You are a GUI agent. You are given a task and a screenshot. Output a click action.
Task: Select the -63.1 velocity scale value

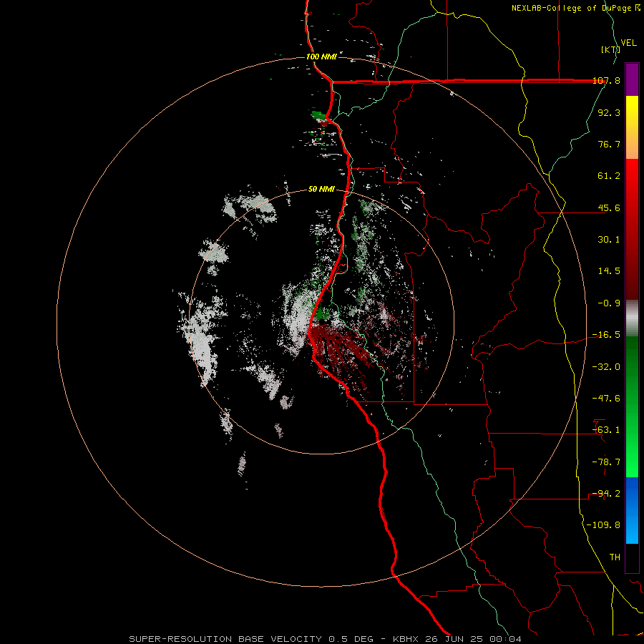click(x=607, y=430)
